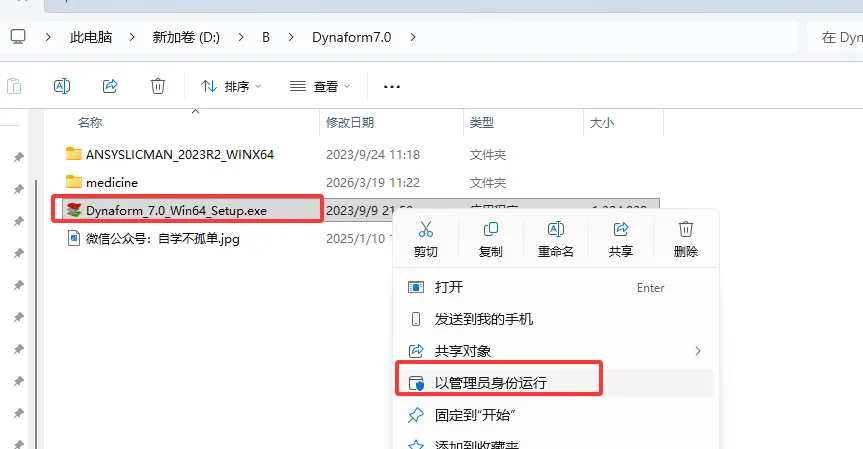The image size is (863, 449).
Task: Expand chevron after Dynaform7.0 breadcrumb
Action: click(x=413, y=37)
